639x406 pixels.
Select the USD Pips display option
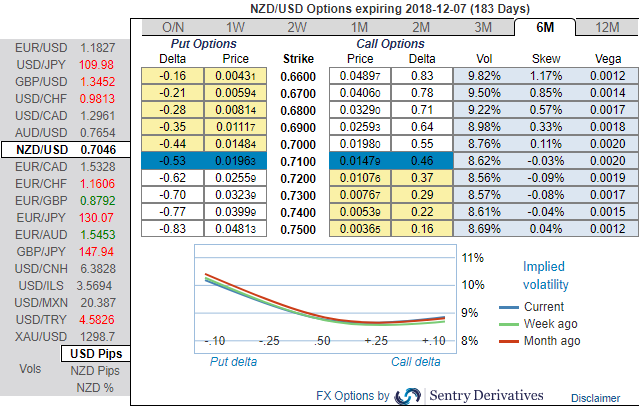96,353
